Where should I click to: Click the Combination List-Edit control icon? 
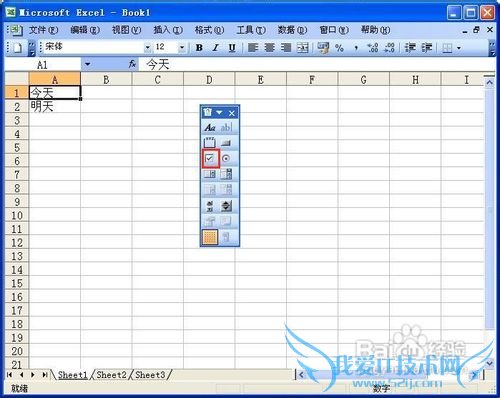coord(210,190)
